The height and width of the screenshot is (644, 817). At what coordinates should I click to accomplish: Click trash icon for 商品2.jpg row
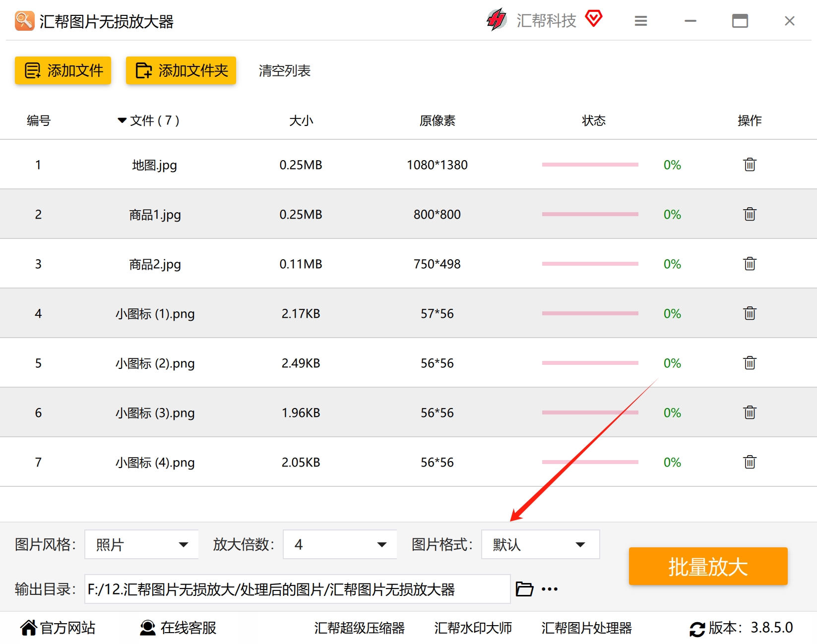pos(750,264)
